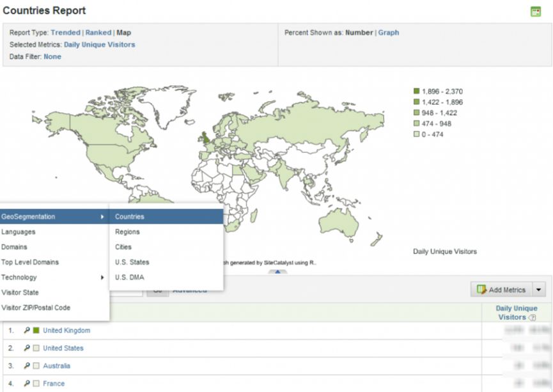Select Regions from the GeoSegmentation submenu
Viewport: 553px width, 392px height.
pos(127,232)
